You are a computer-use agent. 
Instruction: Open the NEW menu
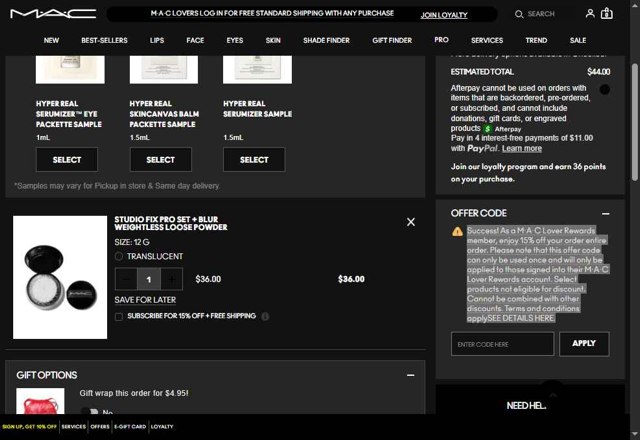(x=51, y=40)
